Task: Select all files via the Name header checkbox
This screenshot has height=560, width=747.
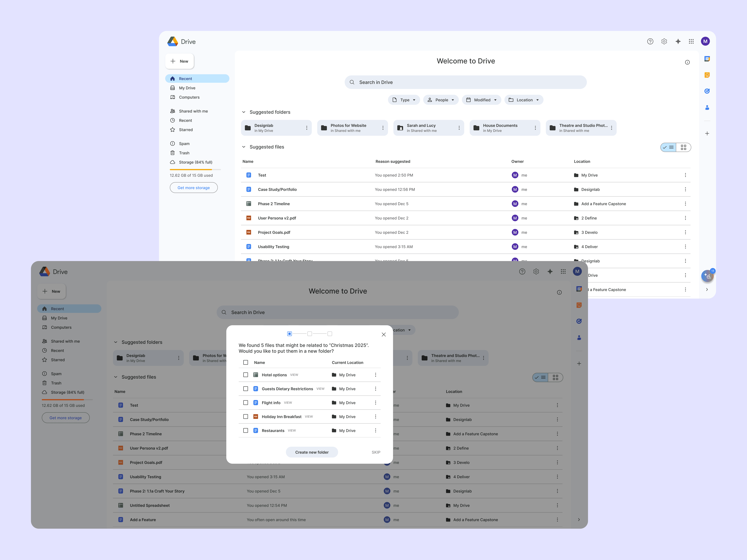Action: point(246,363)
